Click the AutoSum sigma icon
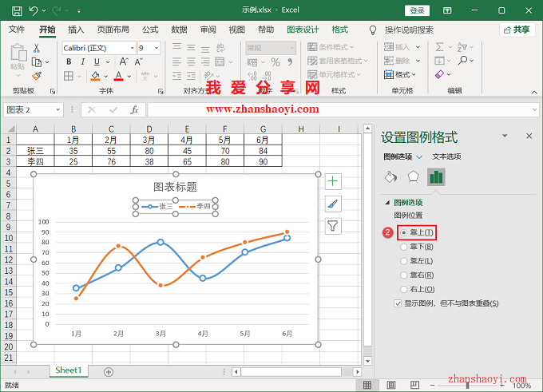 click(439, 47)
